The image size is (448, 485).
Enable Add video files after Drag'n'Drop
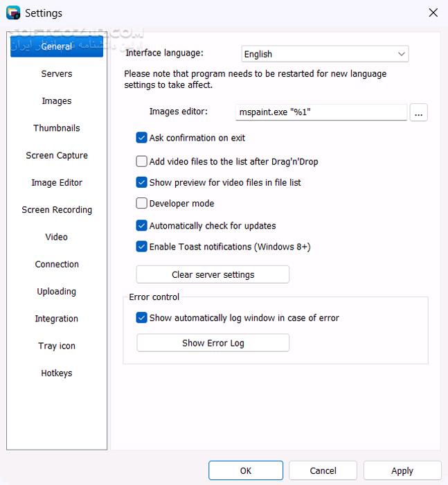pyautogui.click(x=142, y=161)
